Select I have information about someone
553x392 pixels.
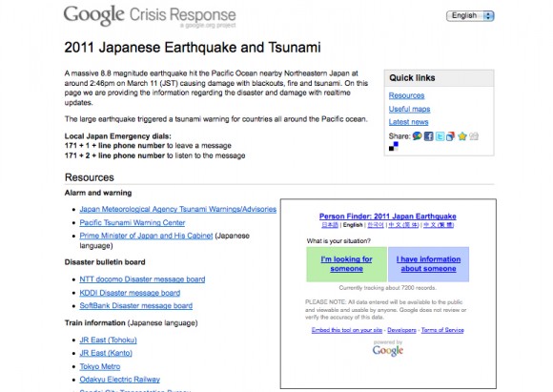[428, 264]
